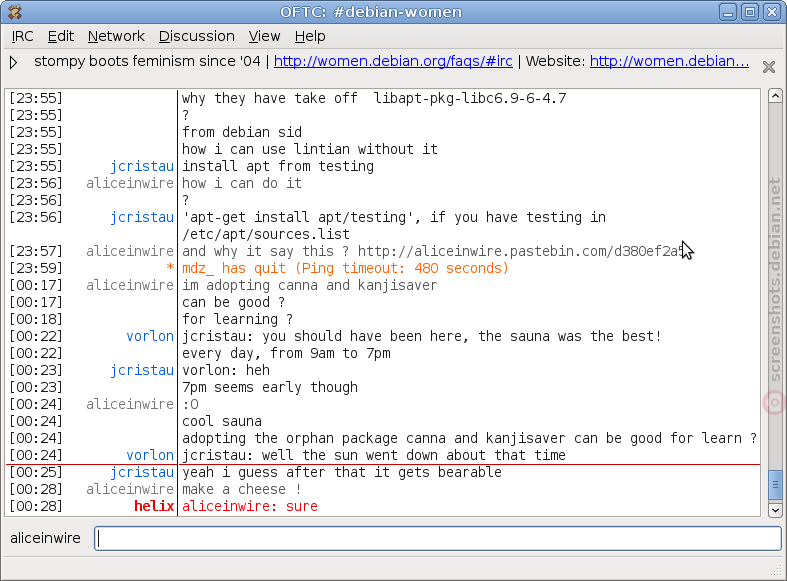Click message 'im adopting canna and kanjisaver'

coord(310,285)
